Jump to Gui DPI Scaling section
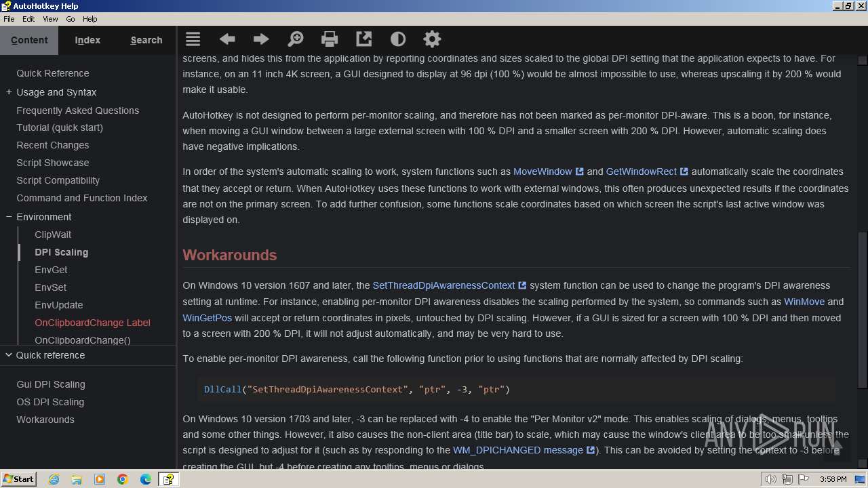The width and height of the screenshot is (868, 488). tap(51, 384)
